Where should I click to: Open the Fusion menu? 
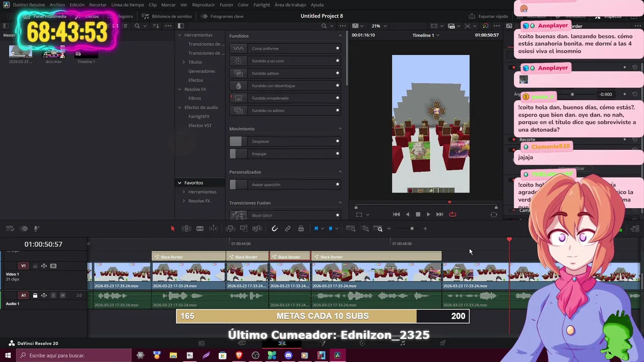226,5
